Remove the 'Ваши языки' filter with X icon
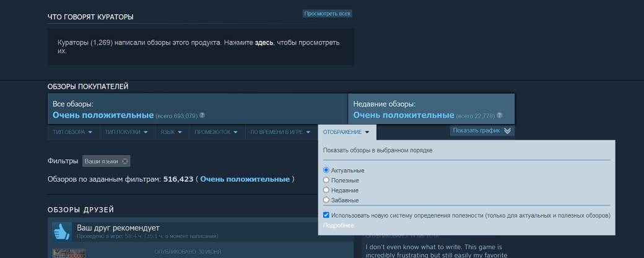644x258 pixels. [x=125, y=161]
